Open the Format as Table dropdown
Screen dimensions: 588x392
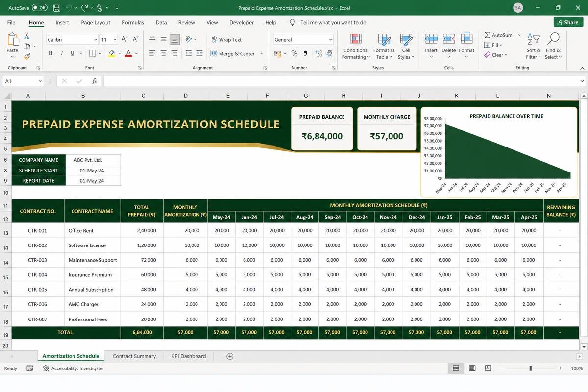[384, 47]
